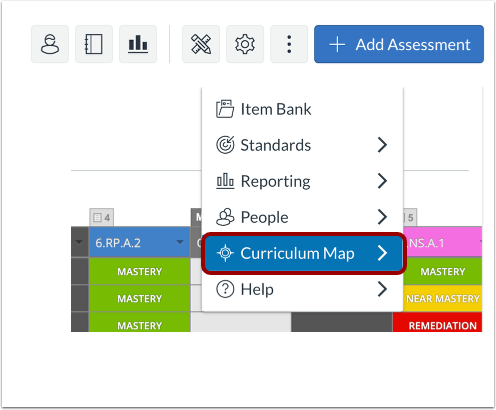Click the pencil and ruler icon
This screenshot has height=410, width=496.
point(201,44)
